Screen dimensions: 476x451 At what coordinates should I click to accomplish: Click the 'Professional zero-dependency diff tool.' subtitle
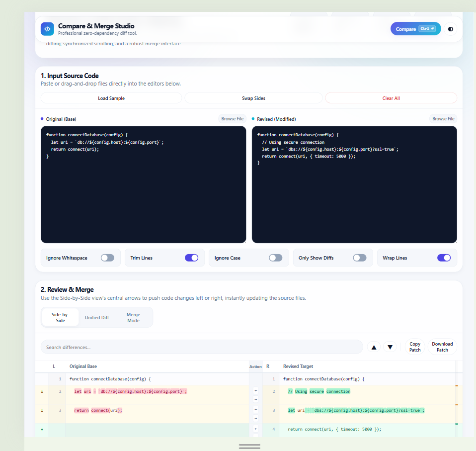97,33
